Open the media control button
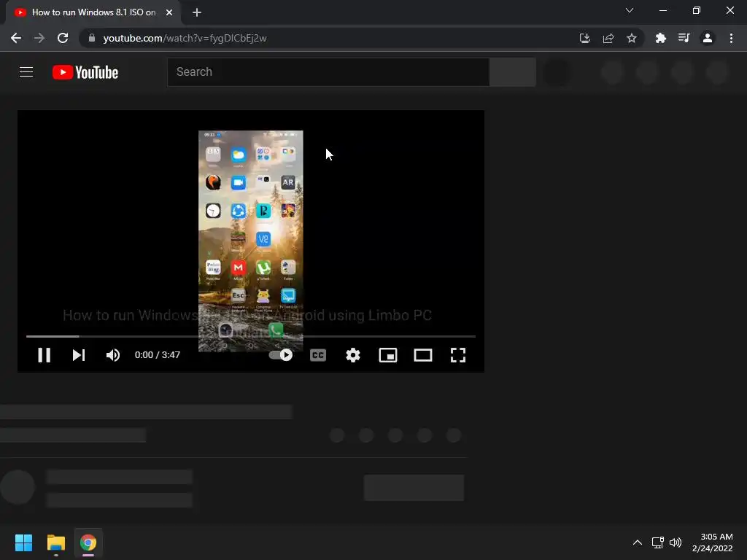The height and width of the screenshot is (560, 747). tap(684, 38)
